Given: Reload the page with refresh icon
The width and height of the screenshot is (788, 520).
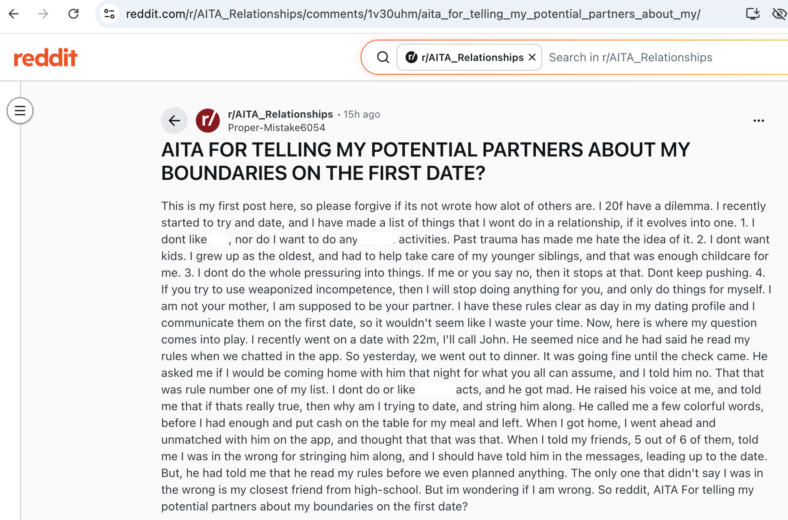Looking at the screenshot, I should click(x=73, y=14).
